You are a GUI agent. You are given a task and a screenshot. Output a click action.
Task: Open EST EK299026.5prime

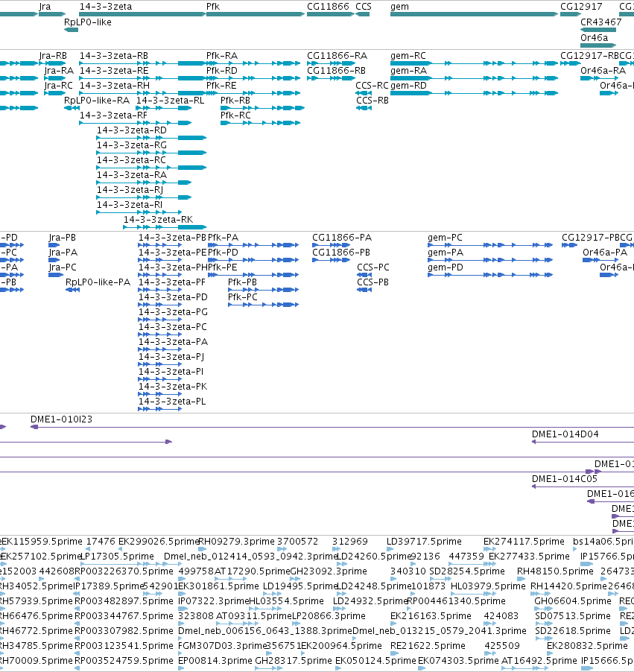pos(159,542)
